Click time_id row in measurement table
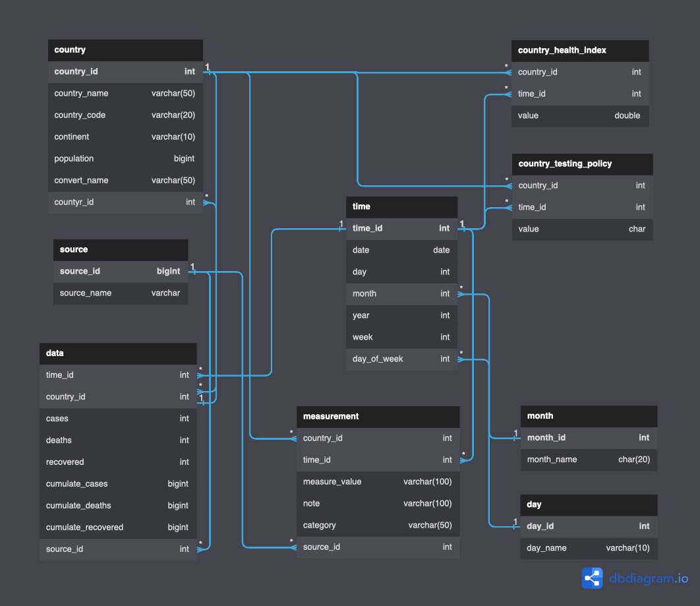The height and width of the screenshot is (606, 700). [378, 460]
